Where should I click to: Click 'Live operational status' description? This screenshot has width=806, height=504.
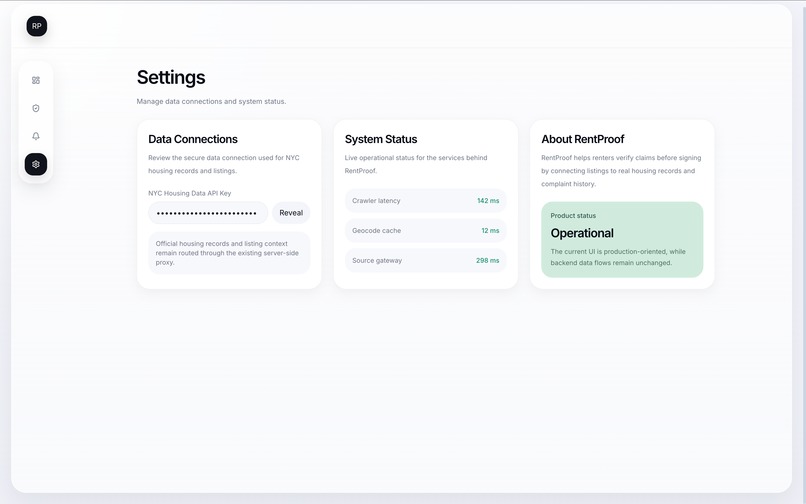pos(416,164)
